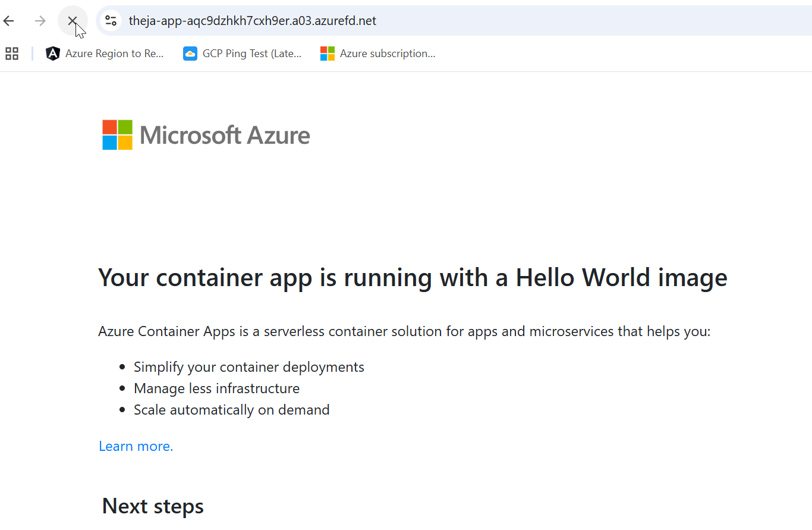812x530 pixels.
Task: Click the Microsoft Azure logo
Action: 206,135
